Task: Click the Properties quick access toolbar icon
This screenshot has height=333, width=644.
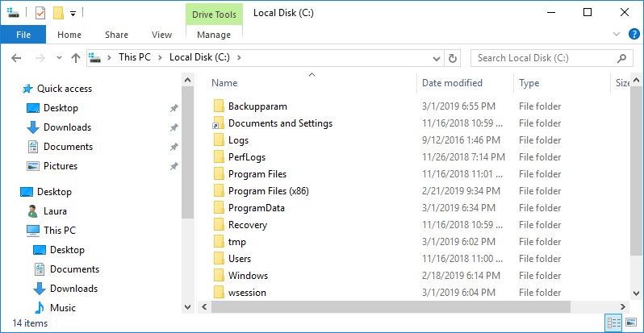Action: click(x=40, y=13)
